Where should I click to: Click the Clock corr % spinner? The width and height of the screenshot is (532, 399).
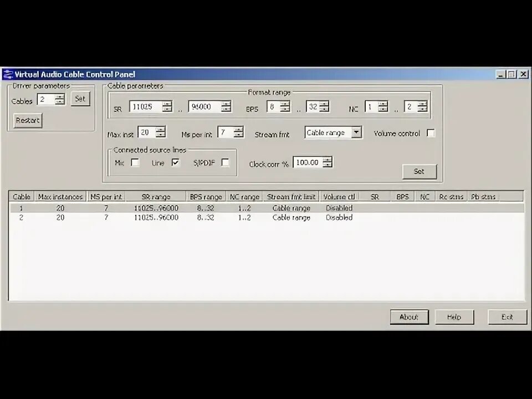click(328, 162)
